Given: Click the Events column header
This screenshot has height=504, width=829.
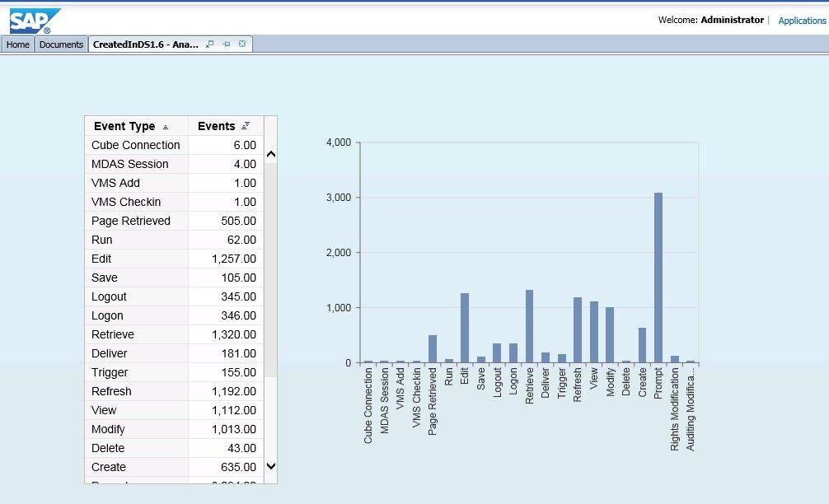Looking at the screenshot, I should click(216, 126).
